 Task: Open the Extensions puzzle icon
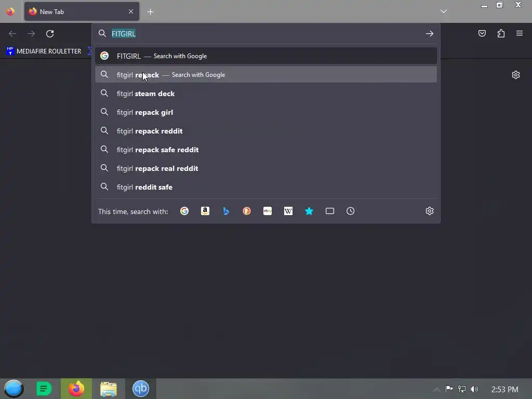click(x=501, y=33)
